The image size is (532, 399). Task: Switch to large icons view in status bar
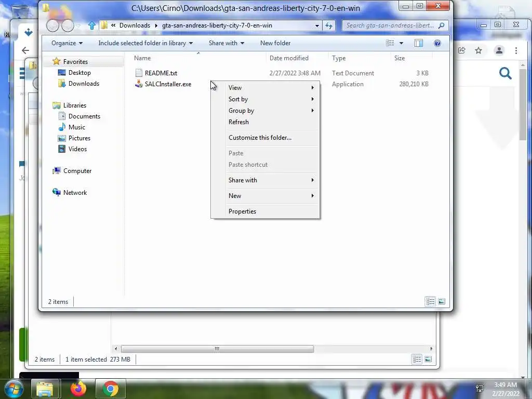pyautogui.click(x=442, y=301)
